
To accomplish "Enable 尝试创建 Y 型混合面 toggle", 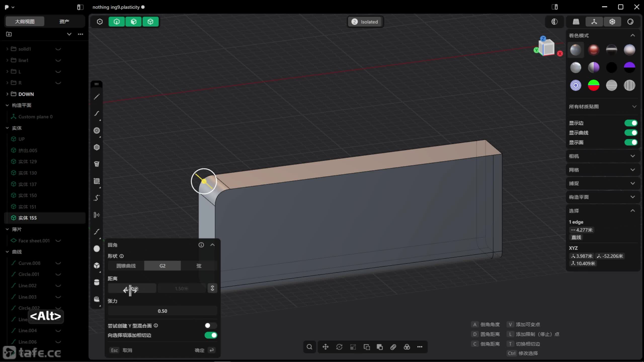I will pos(211,326).
